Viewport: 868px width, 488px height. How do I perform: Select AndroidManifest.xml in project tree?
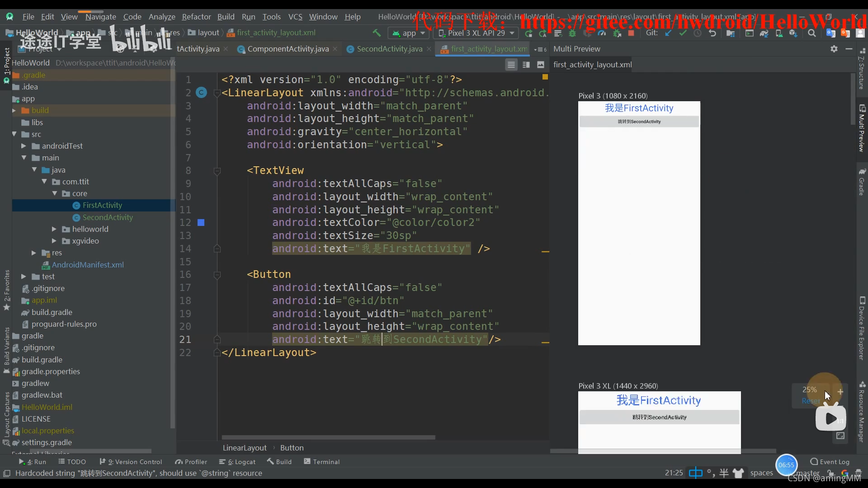point(88,265)
